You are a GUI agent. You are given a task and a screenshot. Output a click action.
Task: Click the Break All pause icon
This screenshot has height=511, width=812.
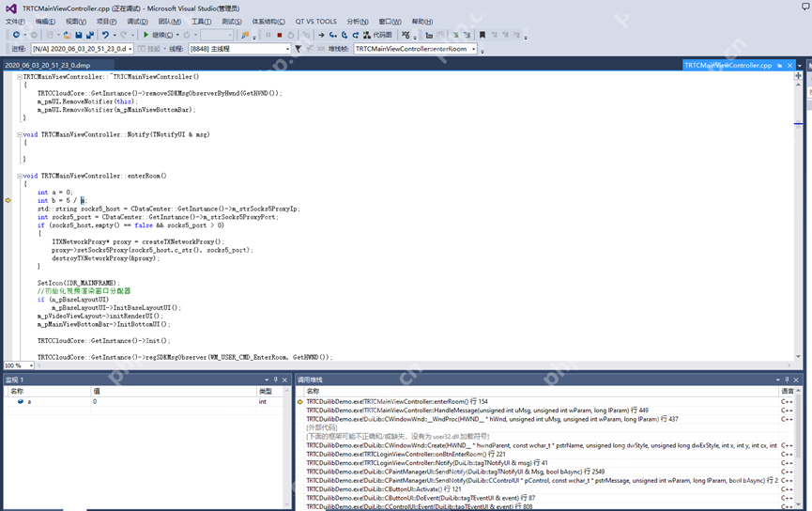click(268, 35)
